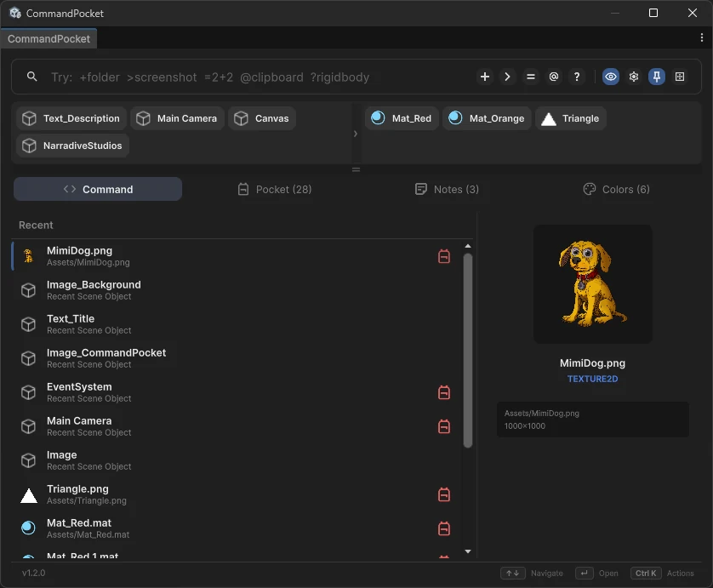Viewport: 713px width, 588px height.
Task: Select MimiDog.png in Recent list
Action: (237, 256)
